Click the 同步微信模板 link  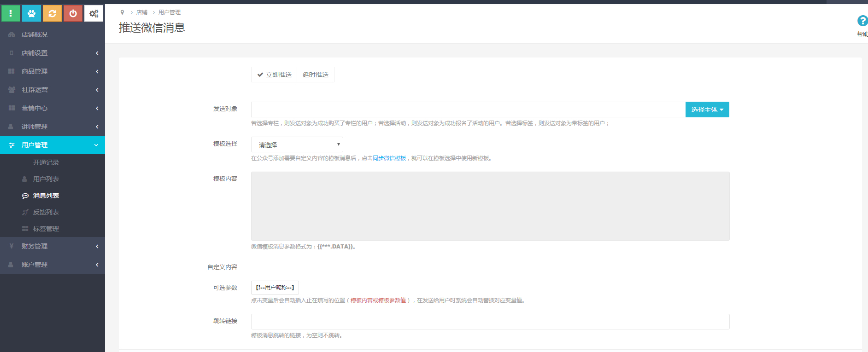coord(389,158)
